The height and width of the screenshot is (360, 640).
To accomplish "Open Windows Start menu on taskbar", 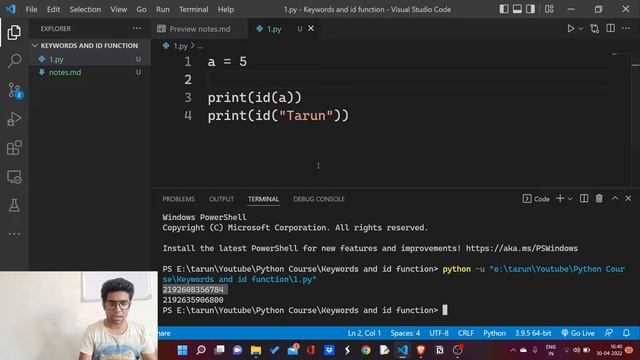I will point(182,350).
